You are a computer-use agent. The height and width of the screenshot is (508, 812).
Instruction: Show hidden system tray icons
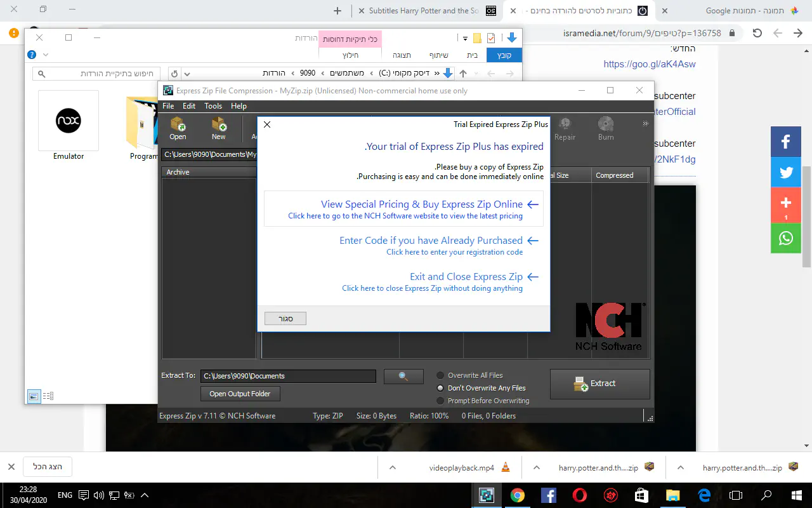click(145, 495)
